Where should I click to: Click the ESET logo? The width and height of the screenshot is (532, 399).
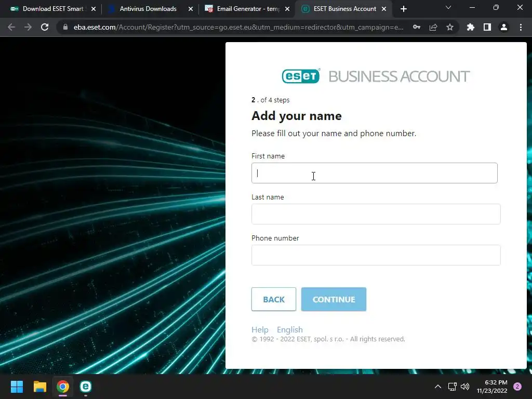coord(301,76)
